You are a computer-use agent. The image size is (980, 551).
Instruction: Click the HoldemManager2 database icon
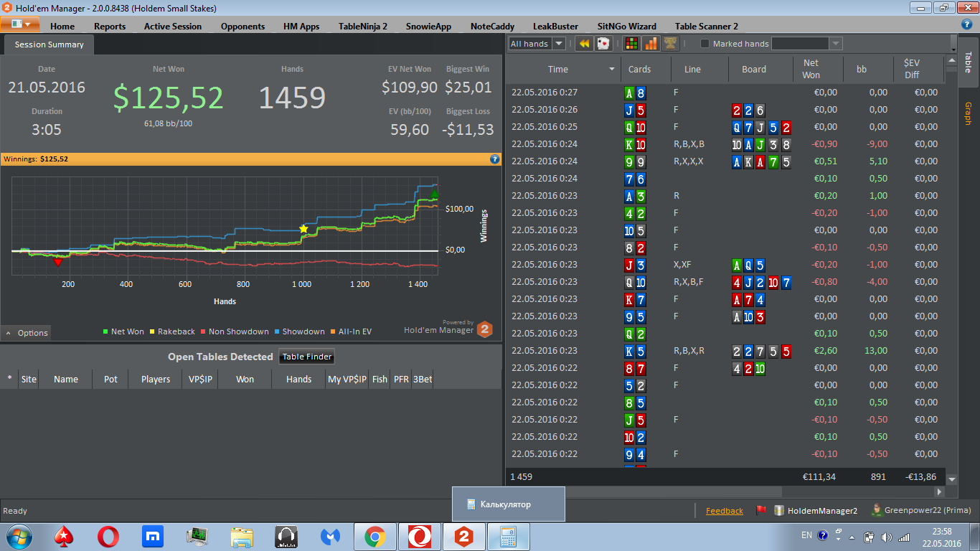(x=778, y=511)
